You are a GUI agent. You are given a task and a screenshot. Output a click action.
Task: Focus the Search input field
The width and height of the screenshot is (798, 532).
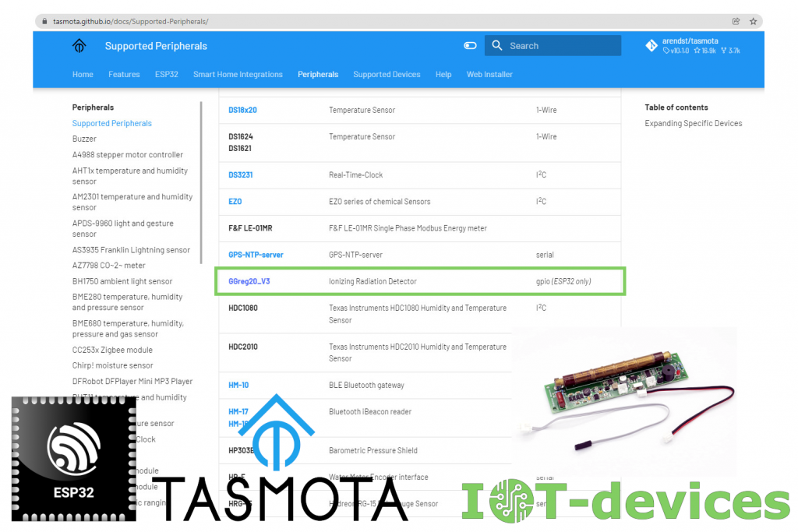pos(553,46)
